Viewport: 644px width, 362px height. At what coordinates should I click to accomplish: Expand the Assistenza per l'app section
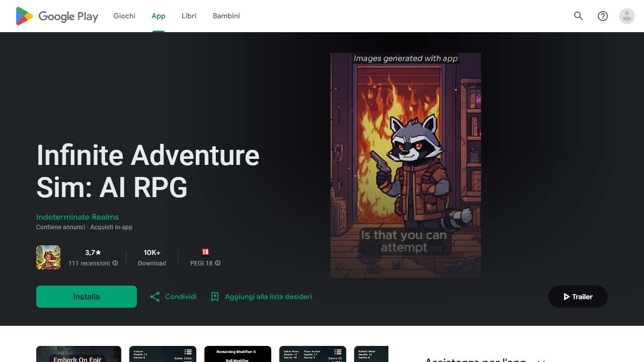[x=541, y=360]
